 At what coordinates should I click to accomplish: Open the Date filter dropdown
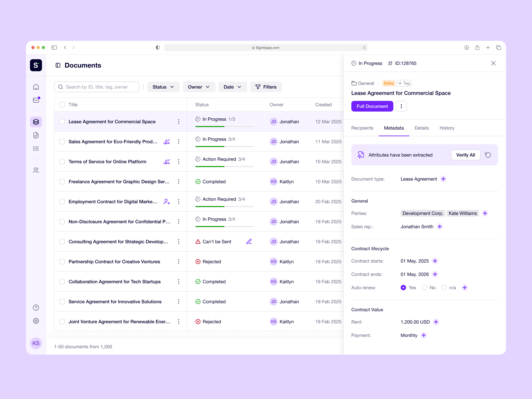(x=233, y=87)
